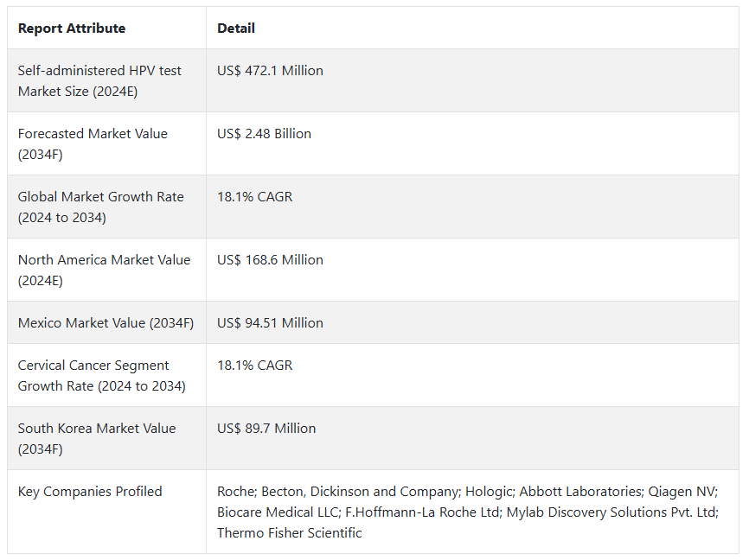Viewport: 749px width, 560px height.
Task: Click the US$ 168.6 Million value
Action: click(x=270, y=260)
